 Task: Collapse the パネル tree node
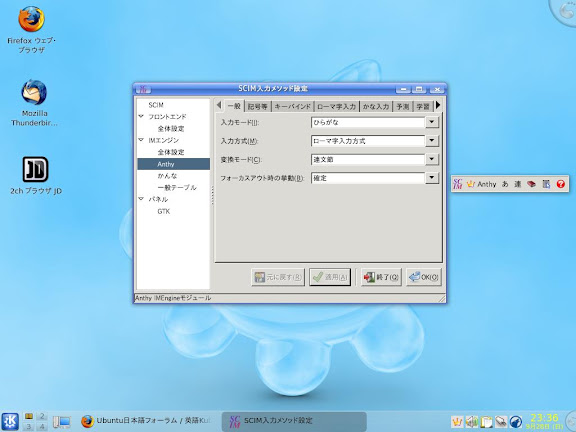[x=141, y=199]
